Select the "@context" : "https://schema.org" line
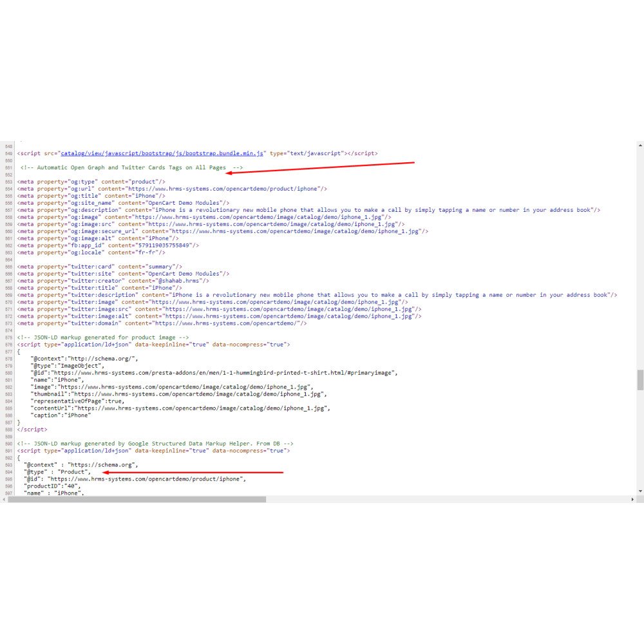The height and width of the screenshot is (644, 644). [81, 465]
